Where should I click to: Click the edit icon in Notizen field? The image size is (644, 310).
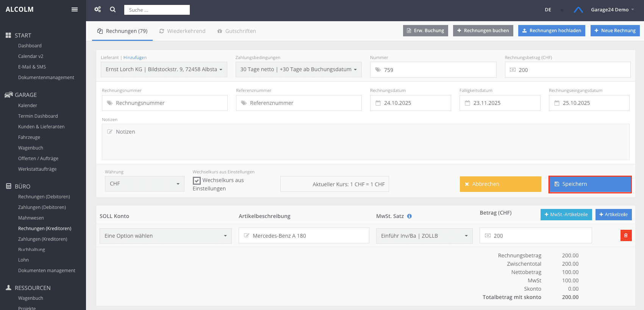(110, 132)
